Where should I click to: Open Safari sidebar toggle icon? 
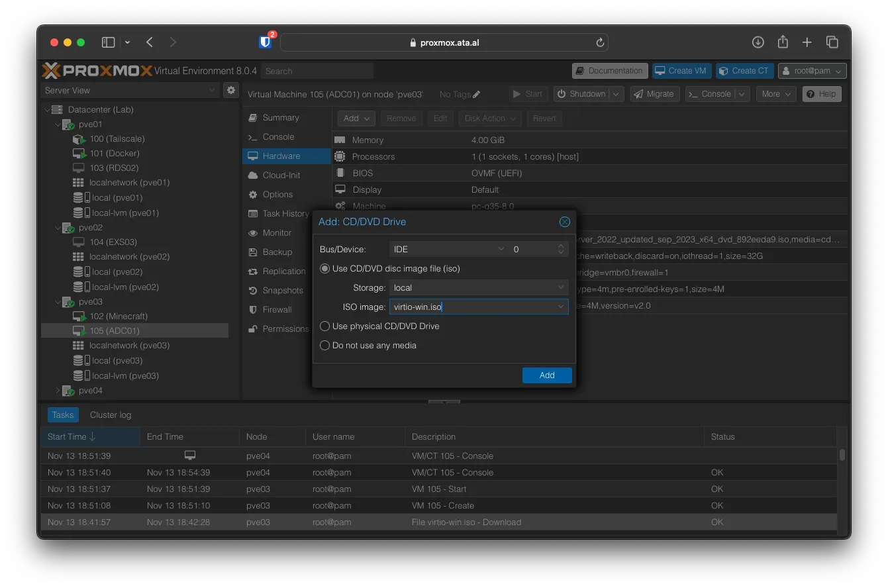[108, 42]
